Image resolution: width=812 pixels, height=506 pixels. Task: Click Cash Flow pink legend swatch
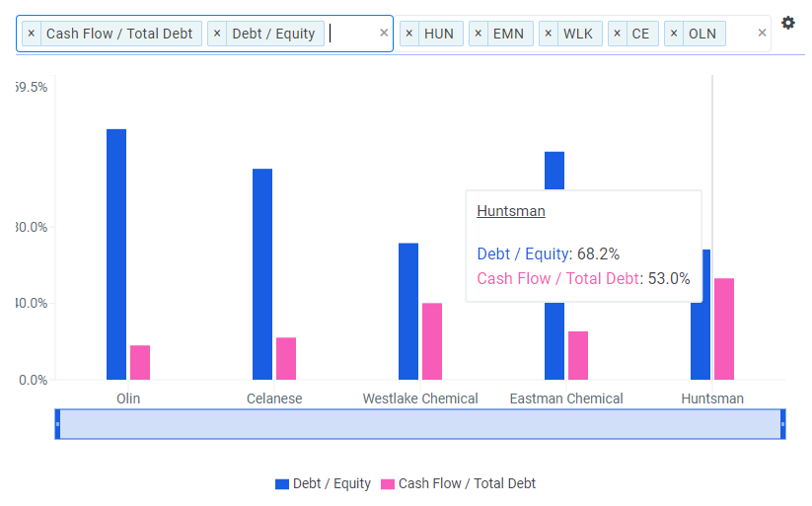pyautogui.click(x=388, y=484)
